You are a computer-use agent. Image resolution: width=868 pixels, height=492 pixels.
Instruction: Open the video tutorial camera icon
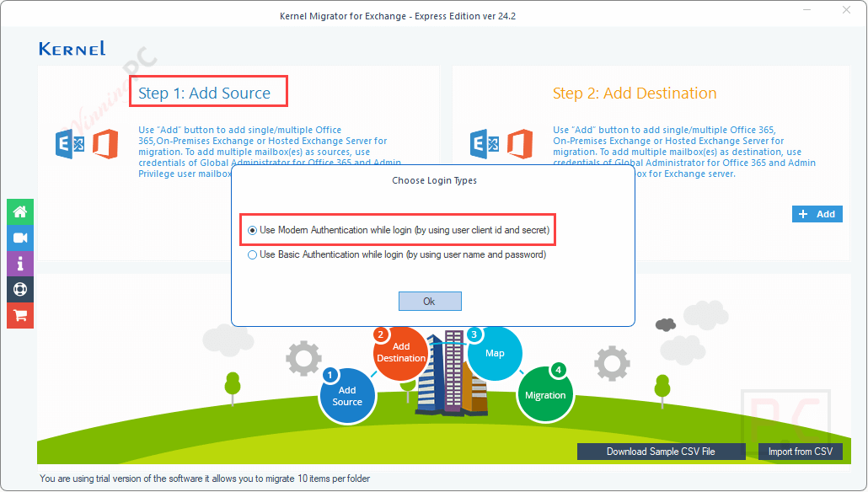click(x=20, y=238)
